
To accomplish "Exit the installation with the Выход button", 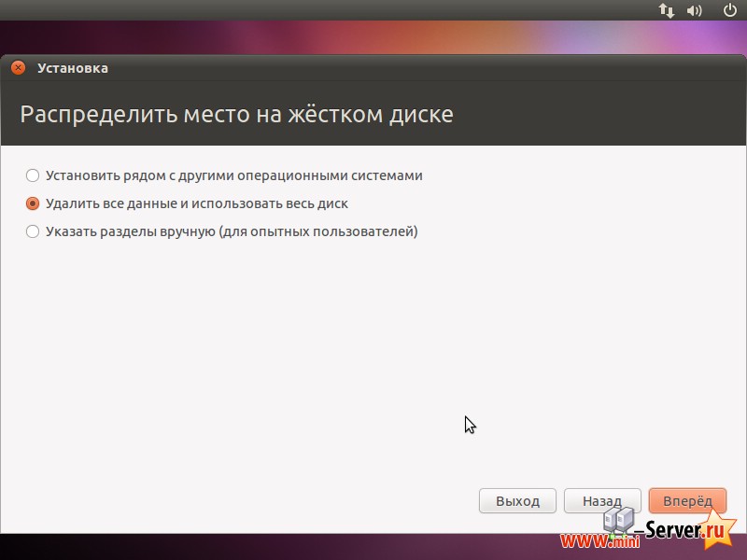I will (x=517, y=500).
